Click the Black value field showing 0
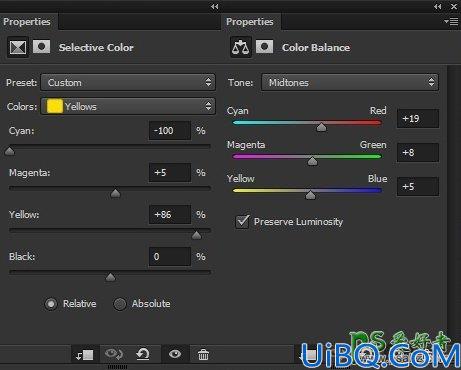Screen dimensions: 461x370 coord(170,257)
